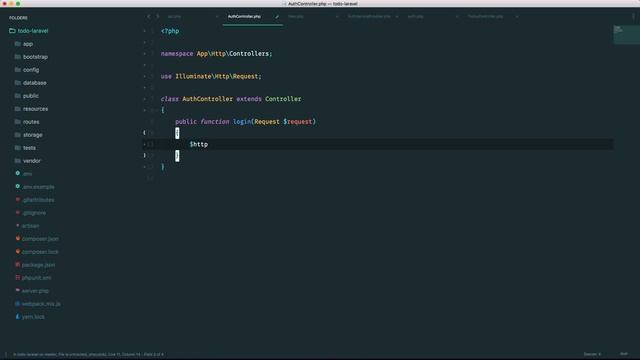Click the namespace App\Http\Controllers line
Image resolution: width=640 pixels, height=360 pixels.
216,53
